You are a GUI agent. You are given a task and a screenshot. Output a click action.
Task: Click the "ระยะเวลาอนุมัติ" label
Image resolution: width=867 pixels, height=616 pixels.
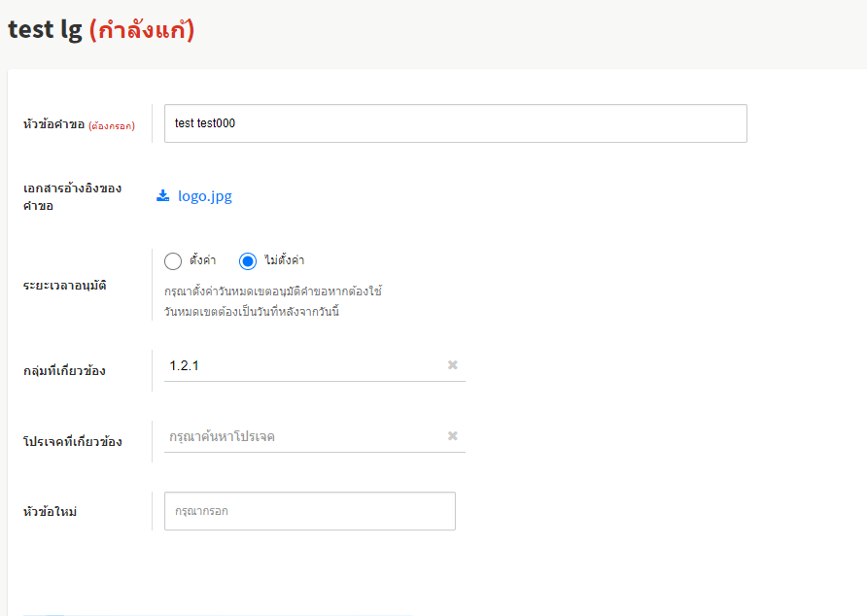coord(65,287)
